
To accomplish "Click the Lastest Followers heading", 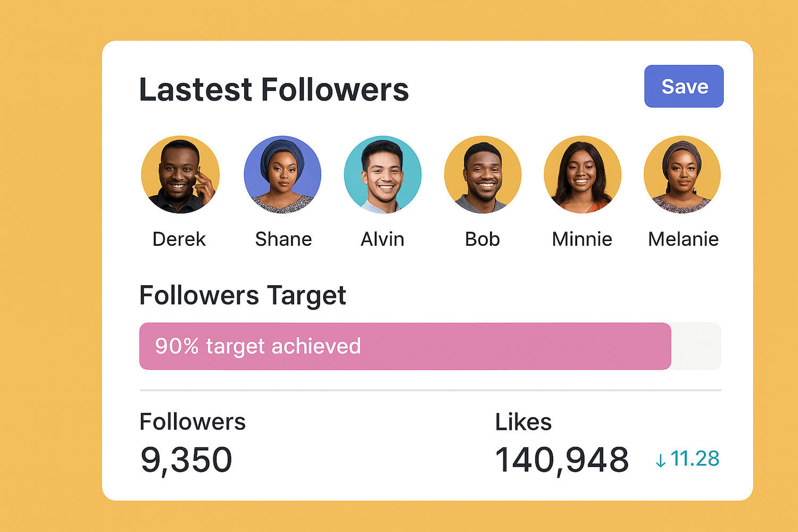I will pos(274,89).
